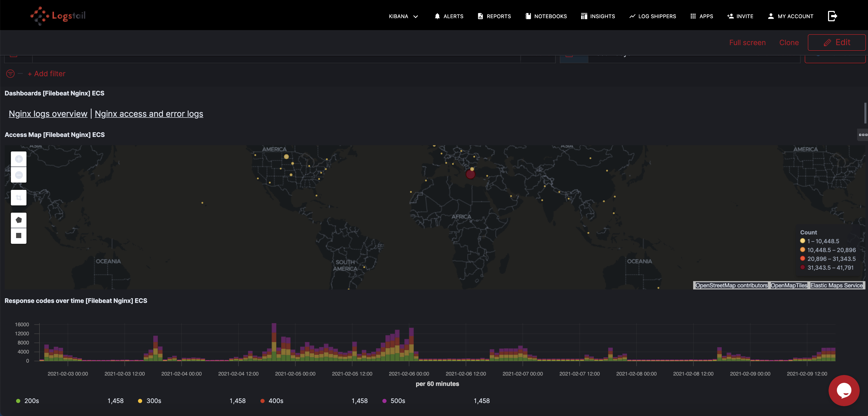Toggle the 200s legend series

[31, 401]
